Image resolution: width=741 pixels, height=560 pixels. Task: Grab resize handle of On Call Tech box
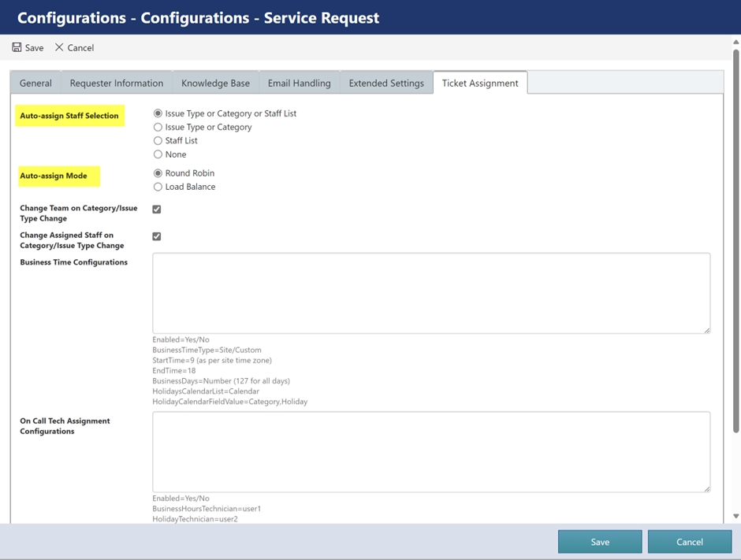pos(706,488)
